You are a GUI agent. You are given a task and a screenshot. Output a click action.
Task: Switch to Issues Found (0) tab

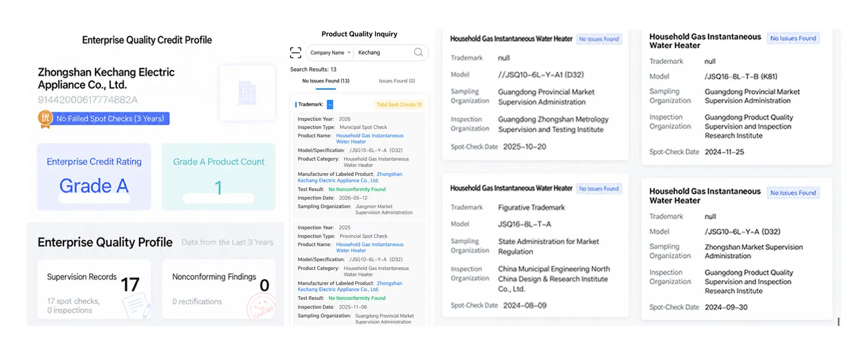point(397,81)
